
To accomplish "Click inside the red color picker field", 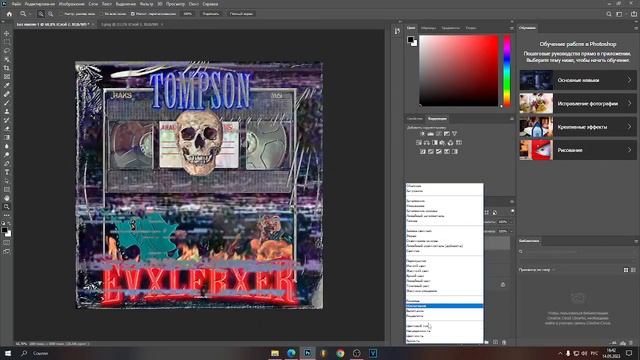I will 459,71.
